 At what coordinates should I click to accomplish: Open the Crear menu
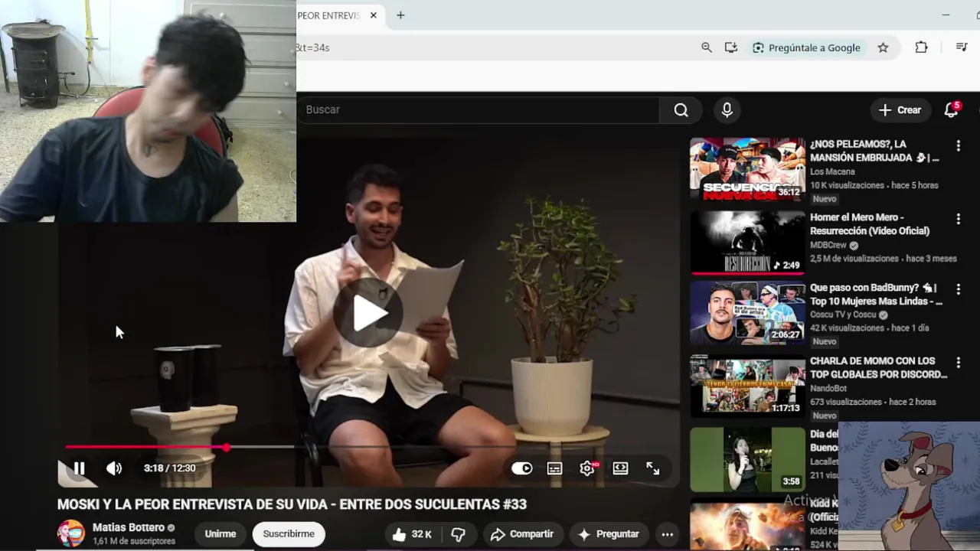click(900, 109)
